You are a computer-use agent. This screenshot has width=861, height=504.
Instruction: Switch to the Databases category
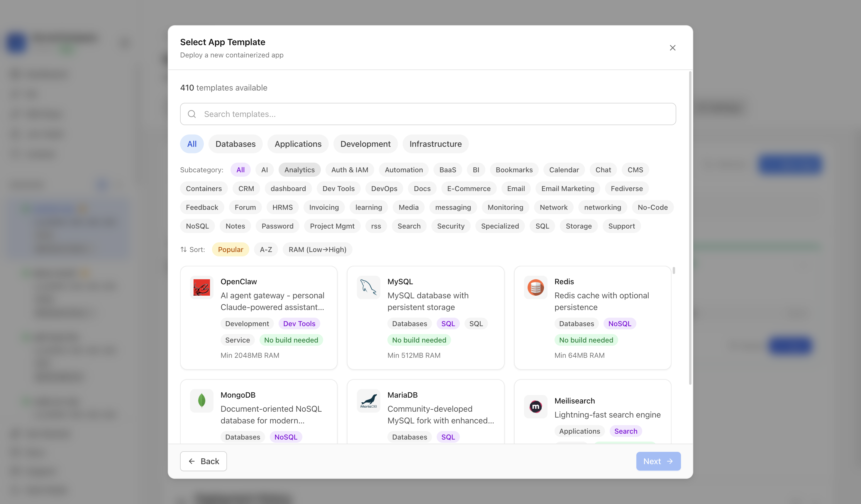pyautogui.click(x=235, y=144)
